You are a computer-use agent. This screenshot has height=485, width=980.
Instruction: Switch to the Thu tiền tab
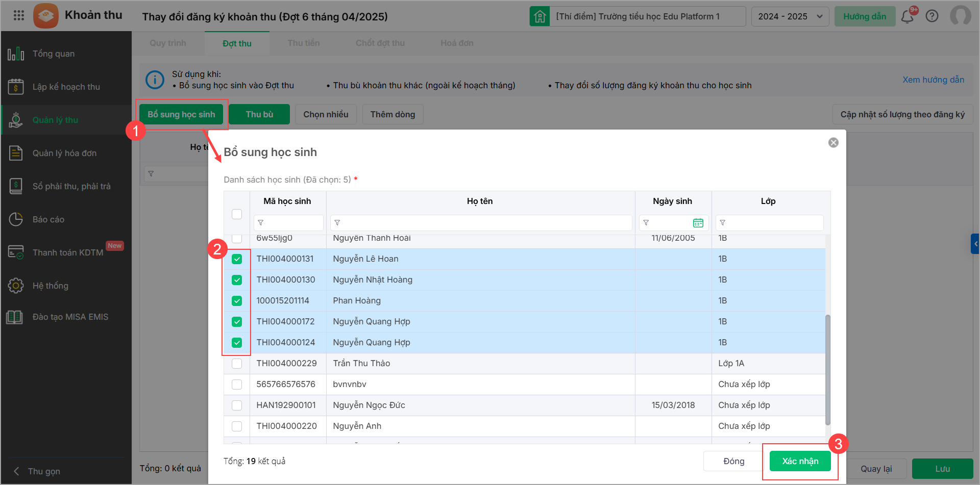(304, 43)
